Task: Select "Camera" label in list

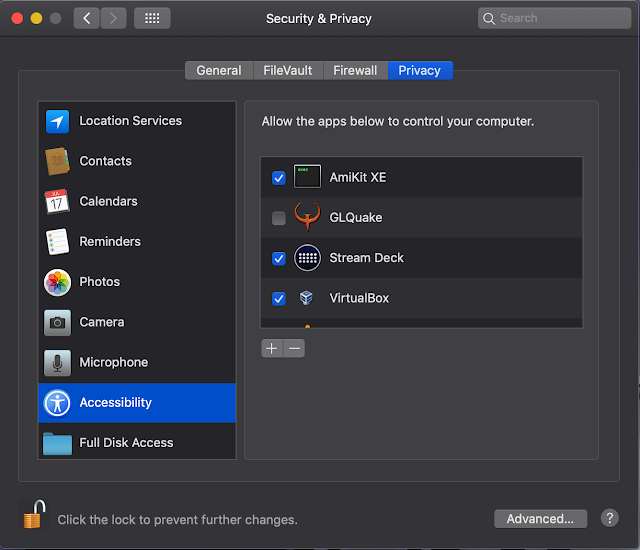Action: tap(102, 322)
